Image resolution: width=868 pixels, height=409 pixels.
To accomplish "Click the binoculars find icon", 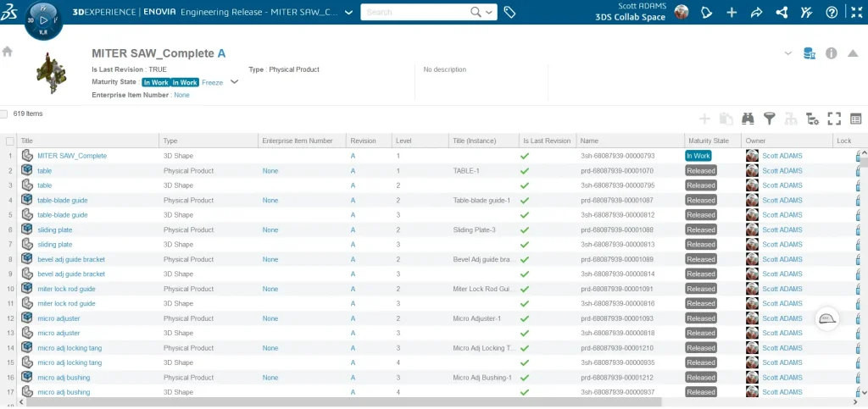I will pos(748,119).
